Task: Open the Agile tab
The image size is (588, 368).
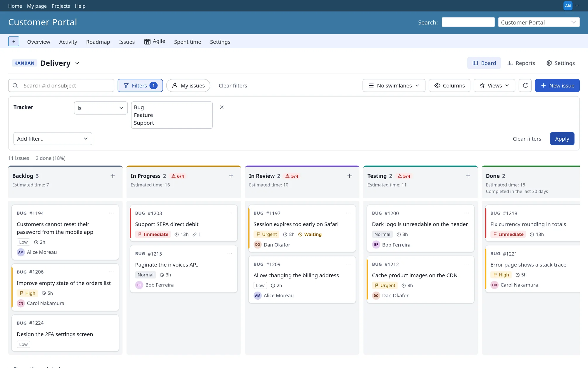Action: (155, 42)
